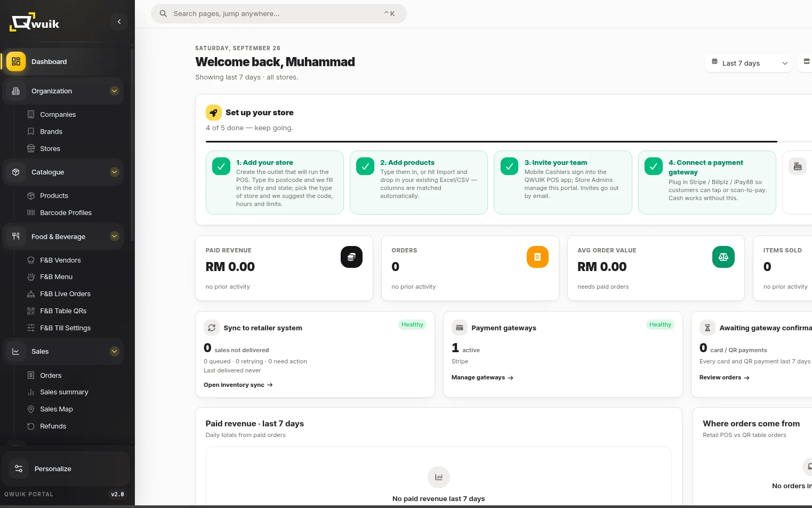Click the Orders receipt icon

point(537,257)
